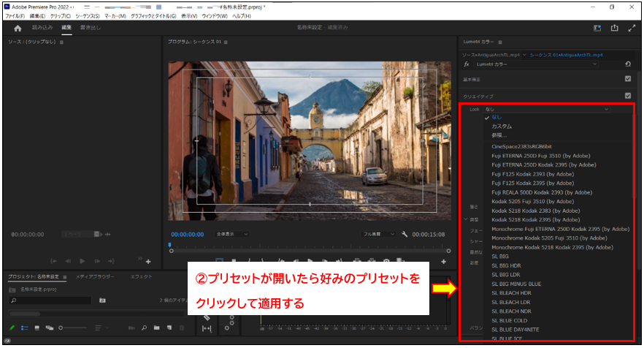Toggle the fx bypass icon in Lumetri panel

point(467,64)
